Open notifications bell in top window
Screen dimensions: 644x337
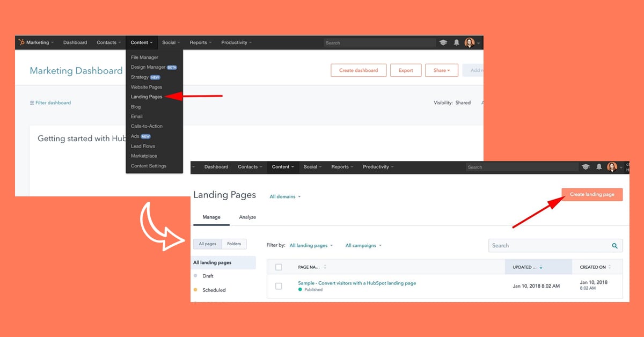click(x=457, y=42)
